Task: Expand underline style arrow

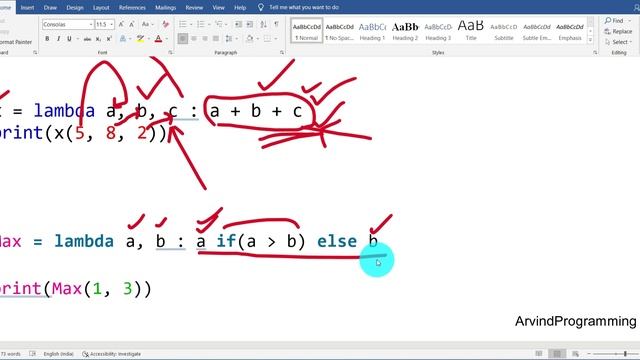Action: pyautogui.click(x=77, y=39)
